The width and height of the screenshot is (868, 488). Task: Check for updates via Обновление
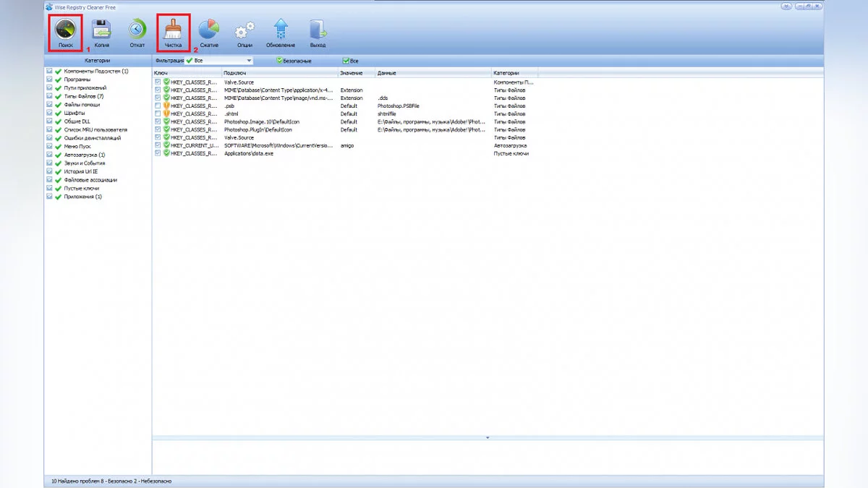tap(281, 30)
